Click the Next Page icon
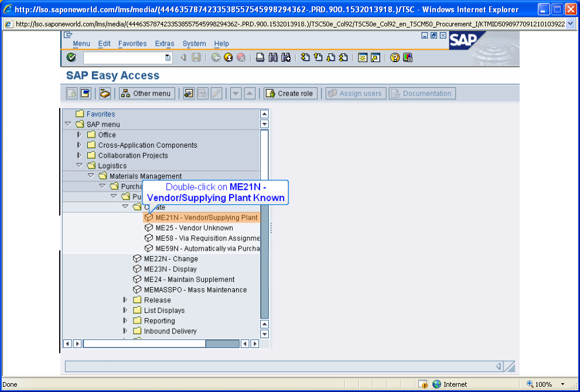 point(330,57)
